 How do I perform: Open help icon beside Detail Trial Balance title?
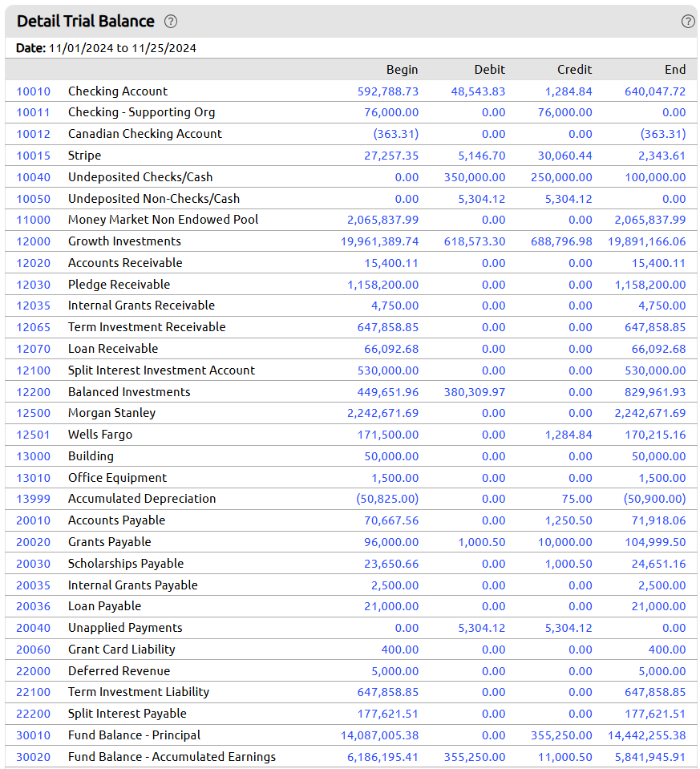coord(171,22)
